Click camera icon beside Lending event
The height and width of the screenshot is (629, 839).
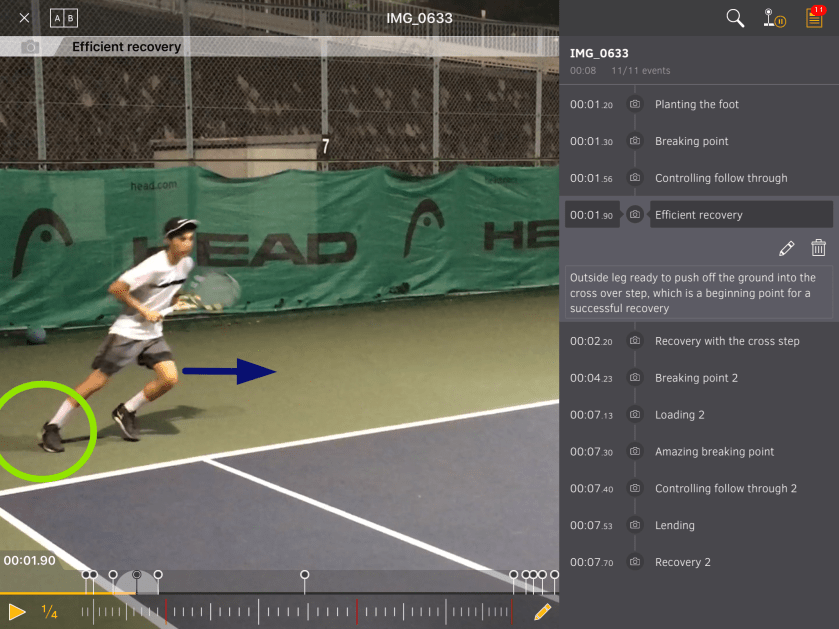(x=634, y=525)
